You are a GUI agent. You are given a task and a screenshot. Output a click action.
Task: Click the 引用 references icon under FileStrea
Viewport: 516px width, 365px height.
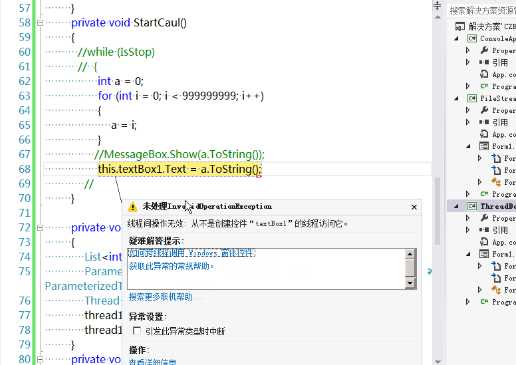pyautogui.click(x=484, y=122)
